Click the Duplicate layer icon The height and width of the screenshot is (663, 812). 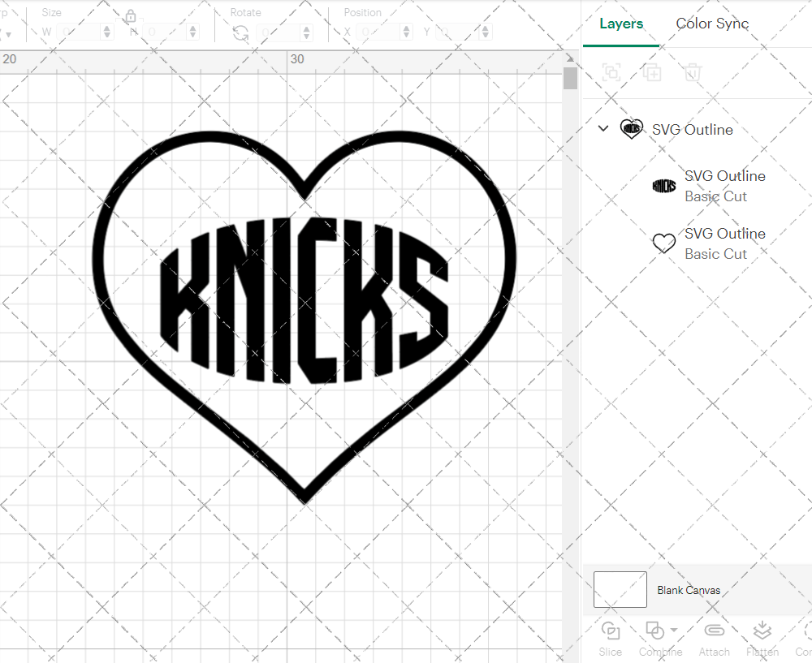(652, 72)
